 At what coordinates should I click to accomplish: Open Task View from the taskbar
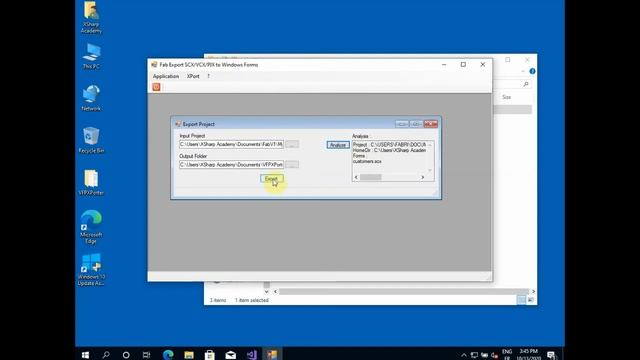coord(147,355)
